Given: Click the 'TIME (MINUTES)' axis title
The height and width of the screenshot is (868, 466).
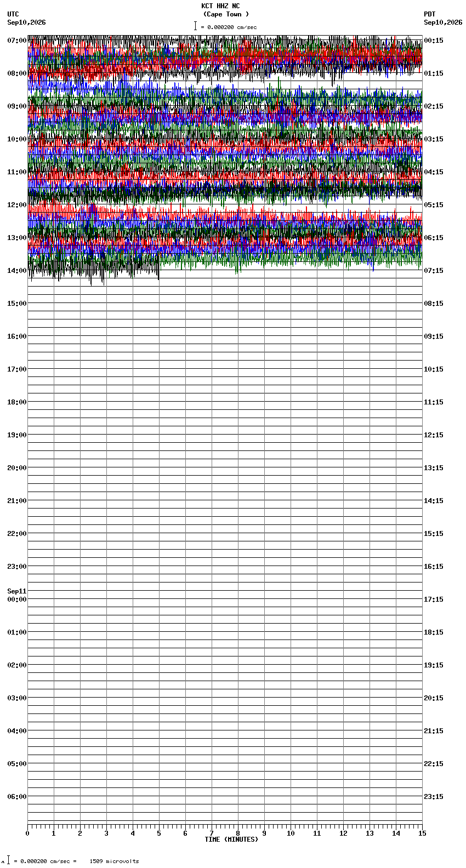Looking at the screenshot, I should coord(231,840).
